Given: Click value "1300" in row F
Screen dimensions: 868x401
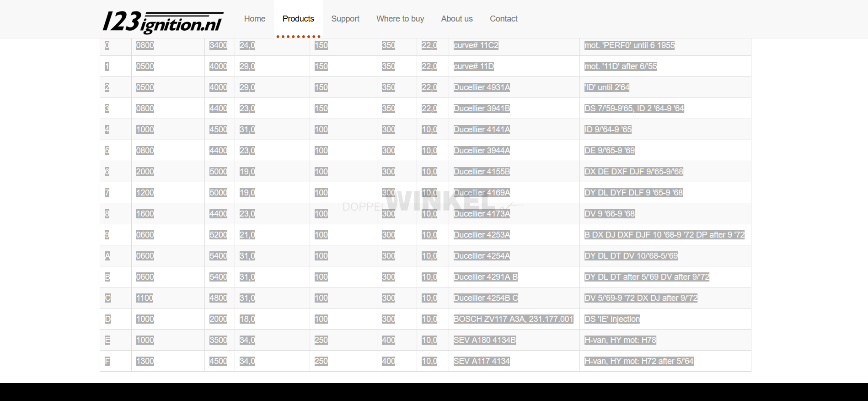Looking at the screenshot, I should 145,361.
